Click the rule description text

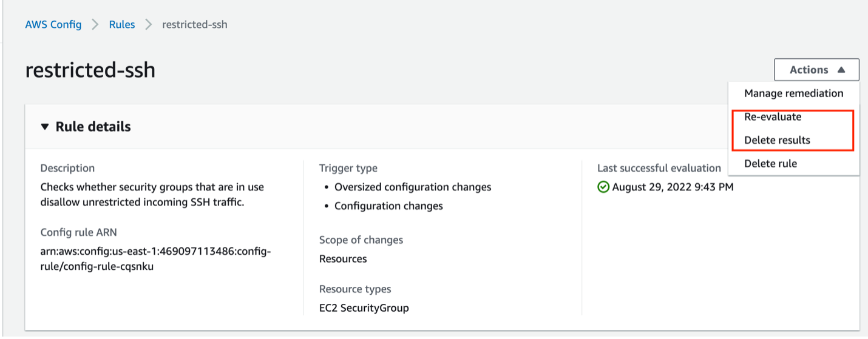pos(152,195)
